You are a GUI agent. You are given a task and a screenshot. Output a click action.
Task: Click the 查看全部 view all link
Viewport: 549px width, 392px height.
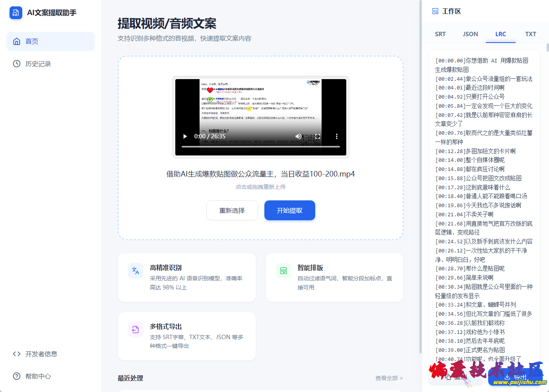[389, 378]
